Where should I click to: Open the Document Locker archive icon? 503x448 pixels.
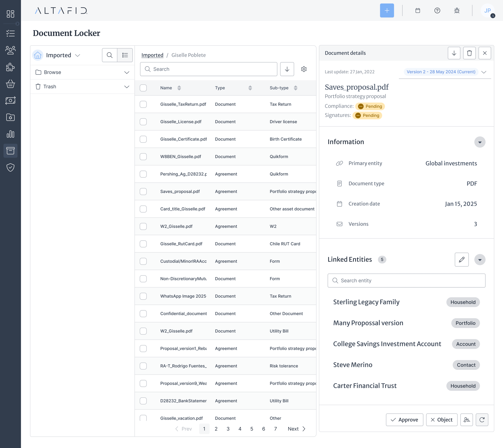[x=10, y=151]
